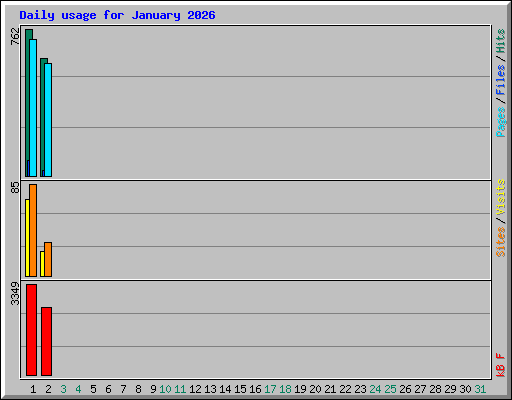
Task: Click day 22 on the x-axis
Action: 345,389
